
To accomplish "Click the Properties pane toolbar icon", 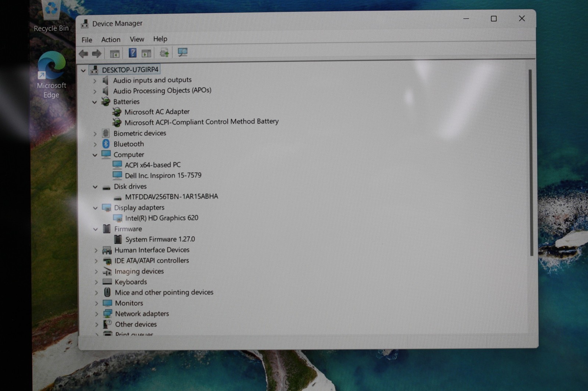I will tap(146, 53).
